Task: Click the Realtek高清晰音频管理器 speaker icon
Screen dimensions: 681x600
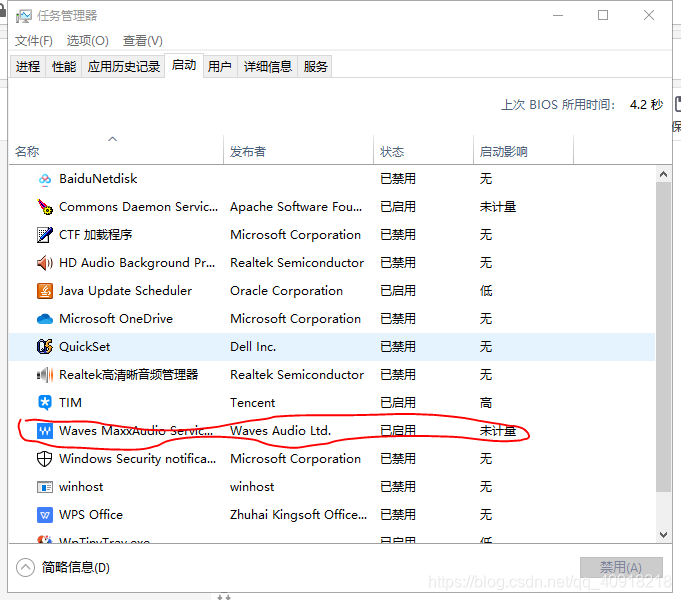Action: click(x=45, y=375)
